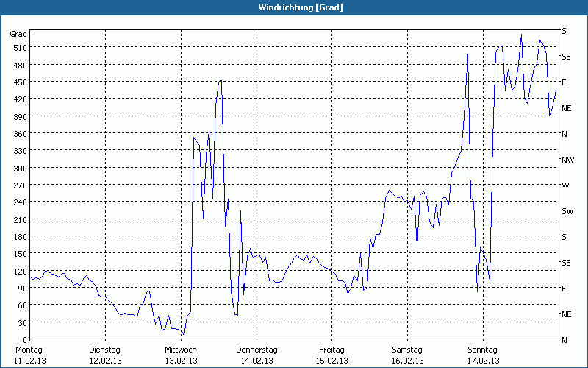The height and width of the screenshot is (368, 588).
Task: Select the date 15.02.13
Action: 332,361
